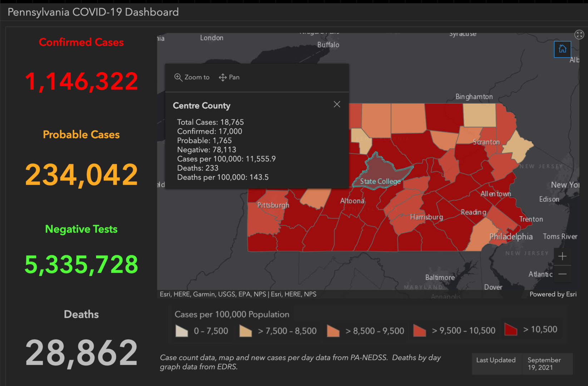588x386 pixels.
Task: Click the Esri, HERE, Garmin attribution text
Action: (x=238, y=294)
